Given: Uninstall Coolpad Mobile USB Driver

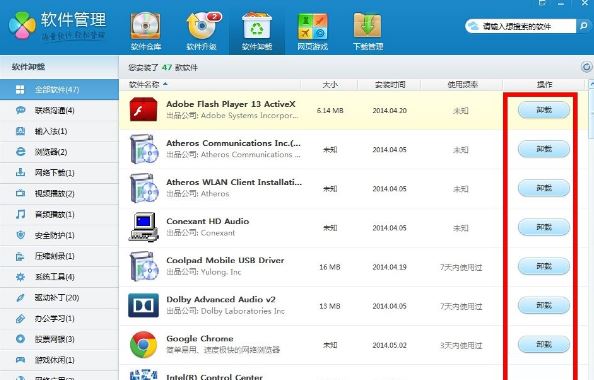Looking at the screenshot, I should point(544,266).
